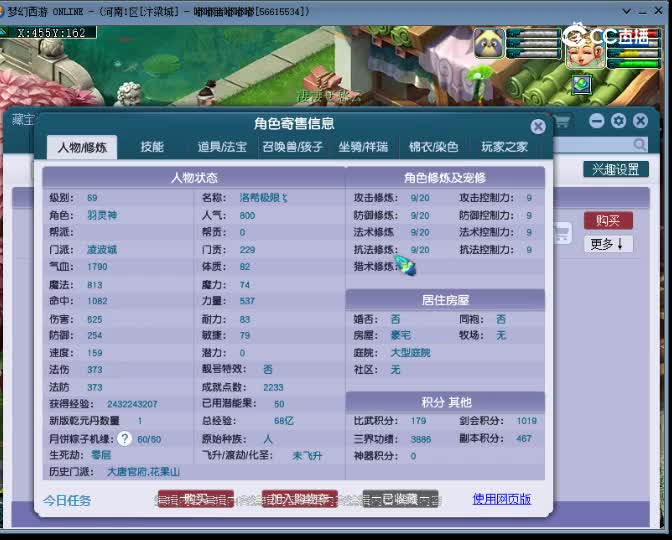This screenshot has height=540, width=672.
Task: Click the player character portrait avatar
Action: pyautogui.click(x=585, y=51)
